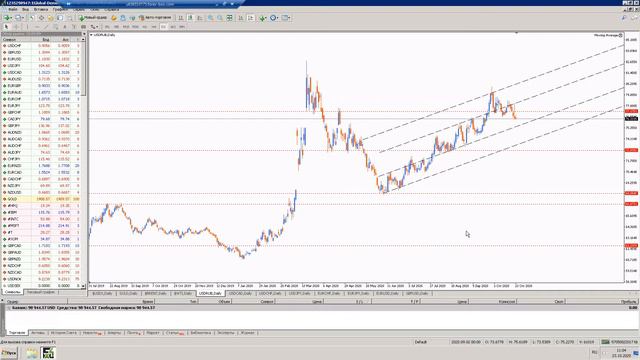Image resolution: width=640 pixels, height=360 pixels.
Task: Click the search icon at top right
Action: pos(624,18)
